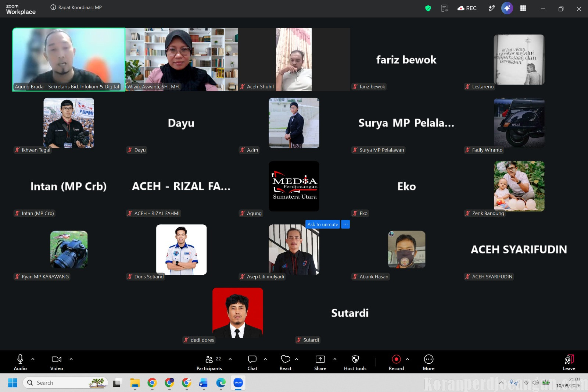This screenshot has width=588, height=392.
Task: Open Host tools shield menu
Action: coord(355,362)
